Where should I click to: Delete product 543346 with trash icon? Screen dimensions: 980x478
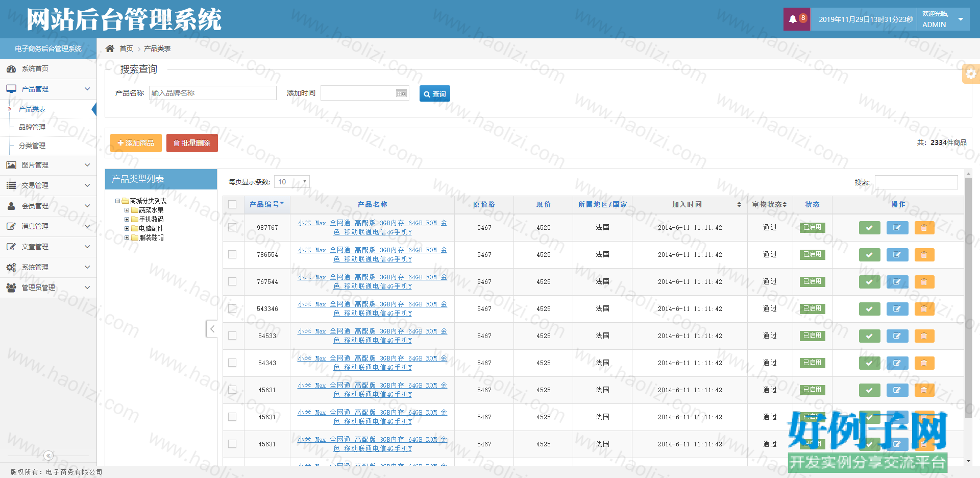pyautogui.click(x=924, y=309)
